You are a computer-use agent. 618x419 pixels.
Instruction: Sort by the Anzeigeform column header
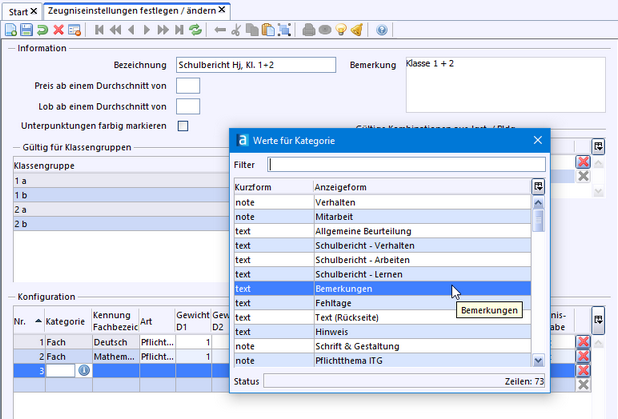click(422, 187)
